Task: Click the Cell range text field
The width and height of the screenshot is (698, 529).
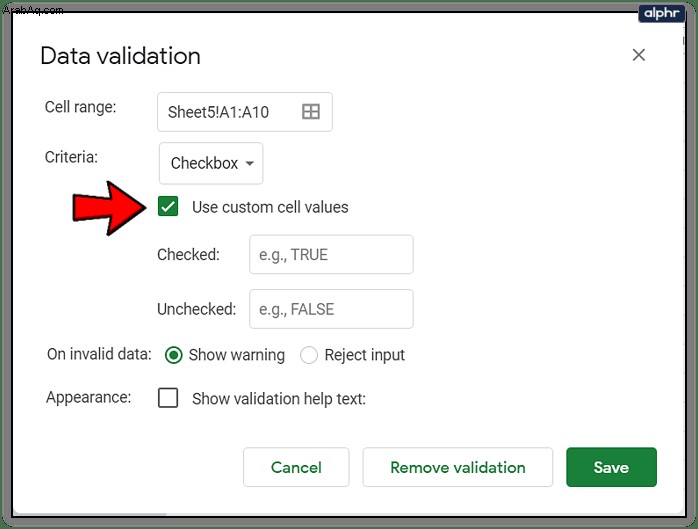Action: click(245, 112)
